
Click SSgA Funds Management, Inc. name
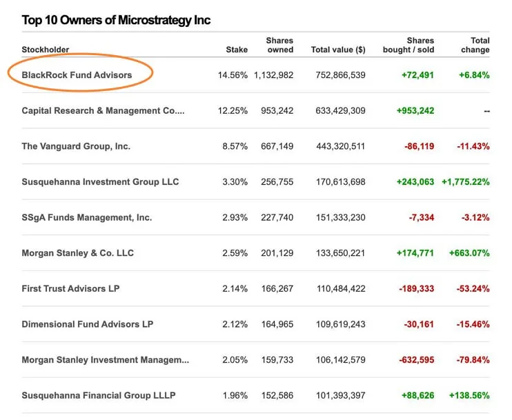point(87,217)
